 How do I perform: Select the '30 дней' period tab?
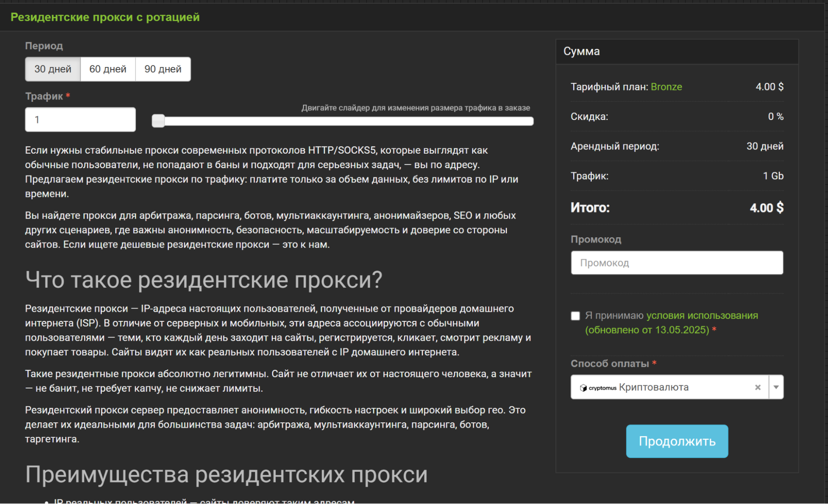tap(53, 69)
